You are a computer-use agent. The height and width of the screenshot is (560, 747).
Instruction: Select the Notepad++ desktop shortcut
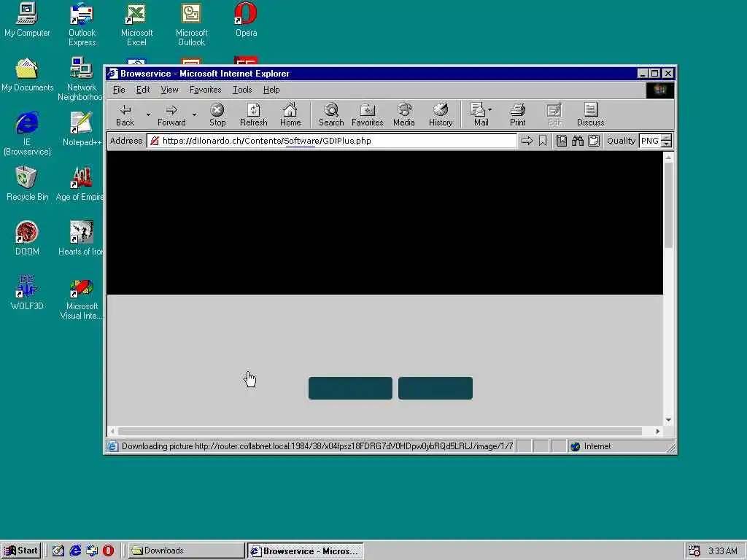pos(82,129)
